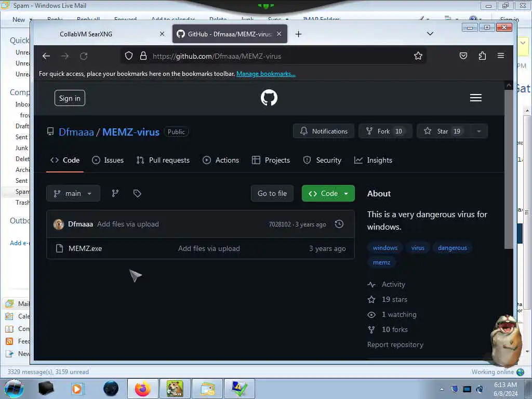View site security padlock info

pyautogui.click(x=143, y=56)
